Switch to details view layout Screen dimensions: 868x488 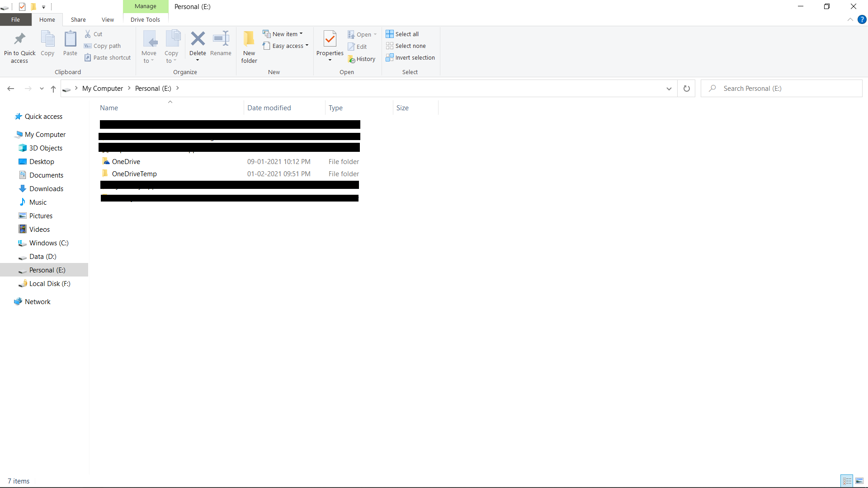click(x=847, y=481)
